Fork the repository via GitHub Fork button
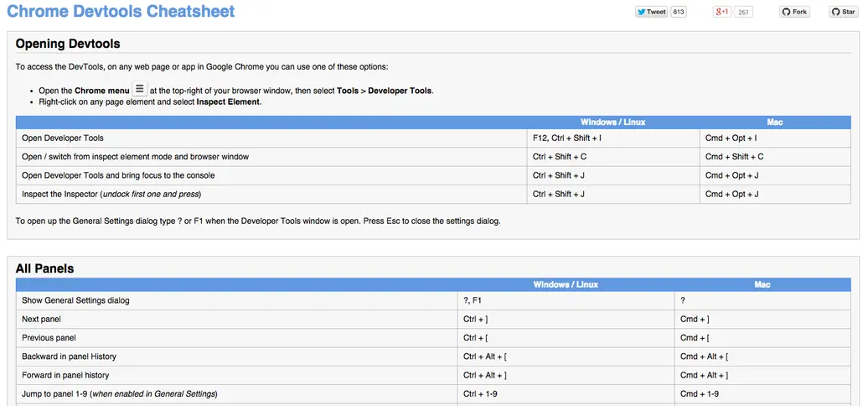The width and height of the screenshot is (868, 406). tap(794, 12)
